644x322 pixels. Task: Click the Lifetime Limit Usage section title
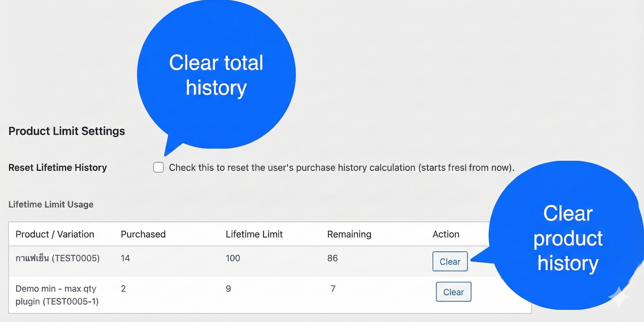(x=51, y=204)
